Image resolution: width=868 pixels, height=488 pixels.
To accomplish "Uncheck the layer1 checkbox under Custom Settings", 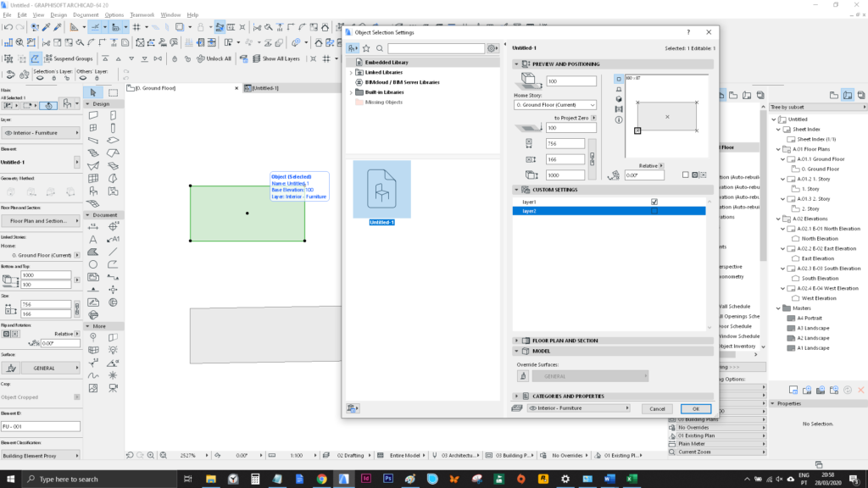I will pos(654,202).
